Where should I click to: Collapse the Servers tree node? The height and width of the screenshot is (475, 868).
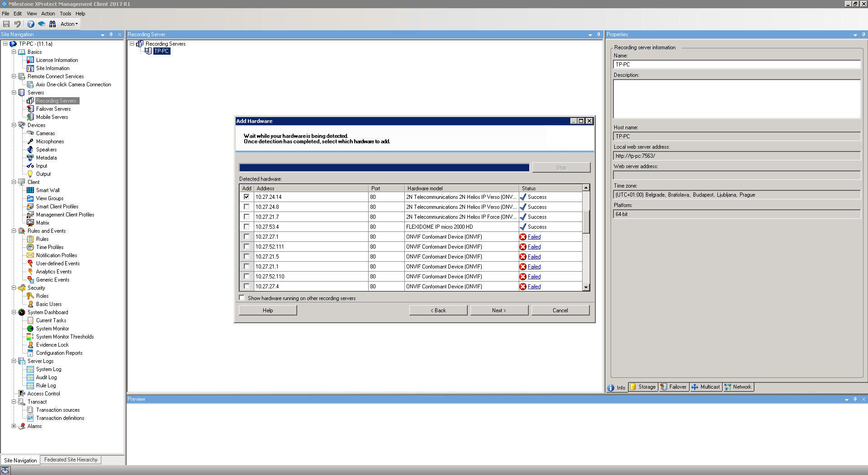click(14, 93)
